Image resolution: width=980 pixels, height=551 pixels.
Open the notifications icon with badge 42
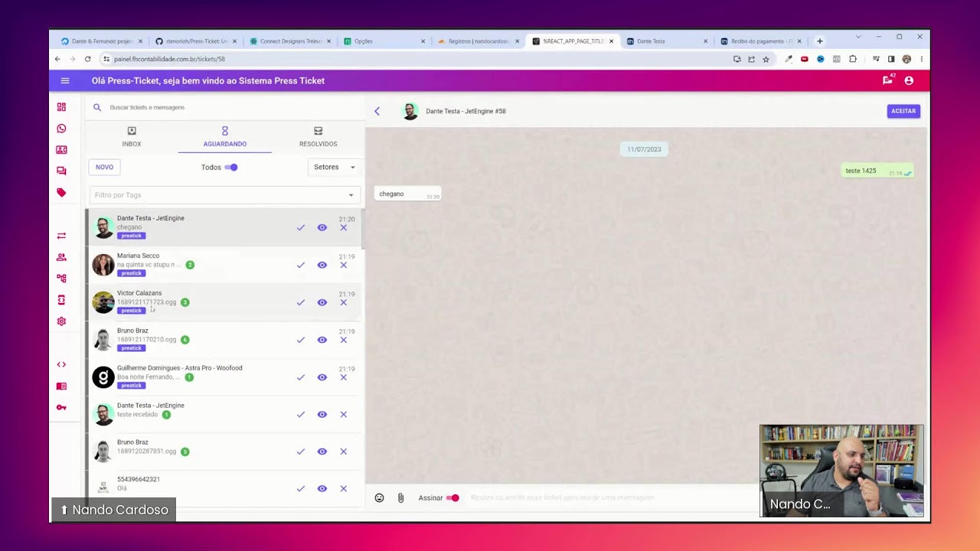(888, 80)
